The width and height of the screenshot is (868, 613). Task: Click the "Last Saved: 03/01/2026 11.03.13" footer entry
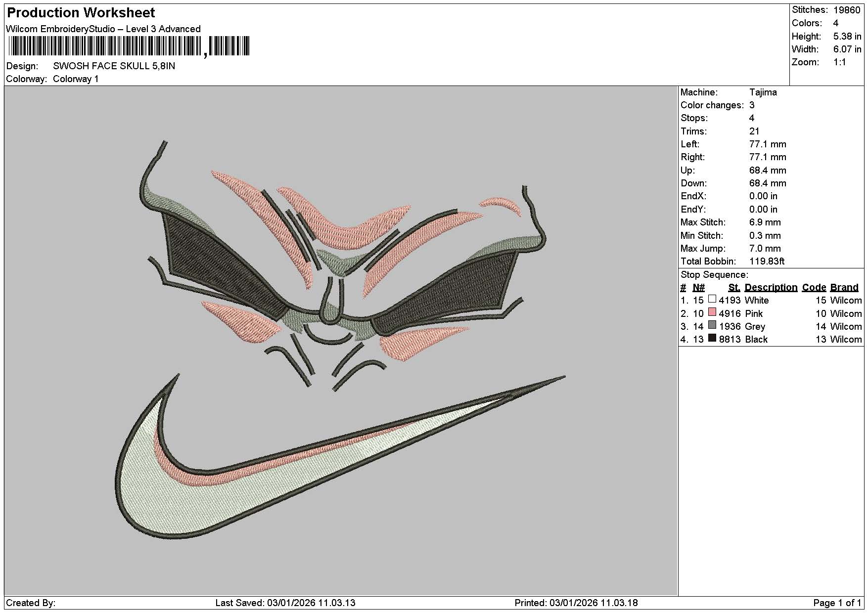click(285, 603)
